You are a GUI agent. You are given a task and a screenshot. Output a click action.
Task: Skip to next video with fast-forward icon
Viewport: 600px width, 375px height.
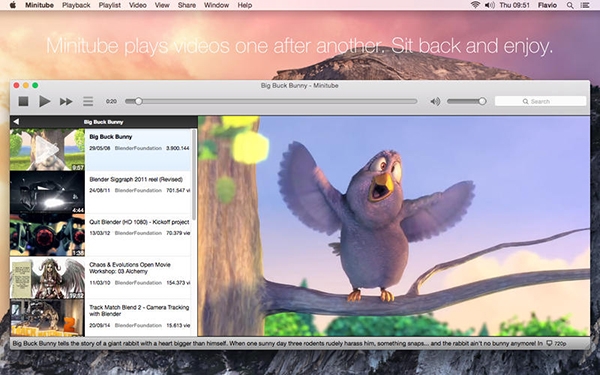click(x=66, y=101)
